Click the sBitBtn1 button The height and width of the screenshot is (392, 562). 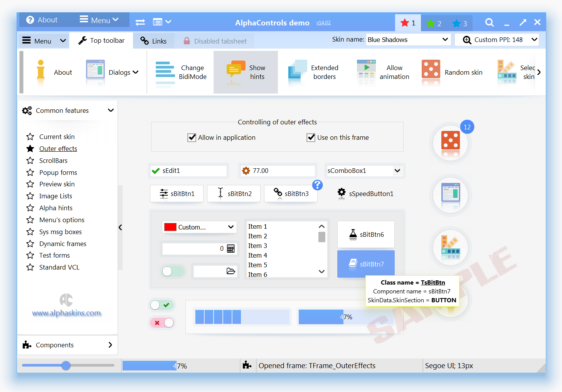click(177, 194)
